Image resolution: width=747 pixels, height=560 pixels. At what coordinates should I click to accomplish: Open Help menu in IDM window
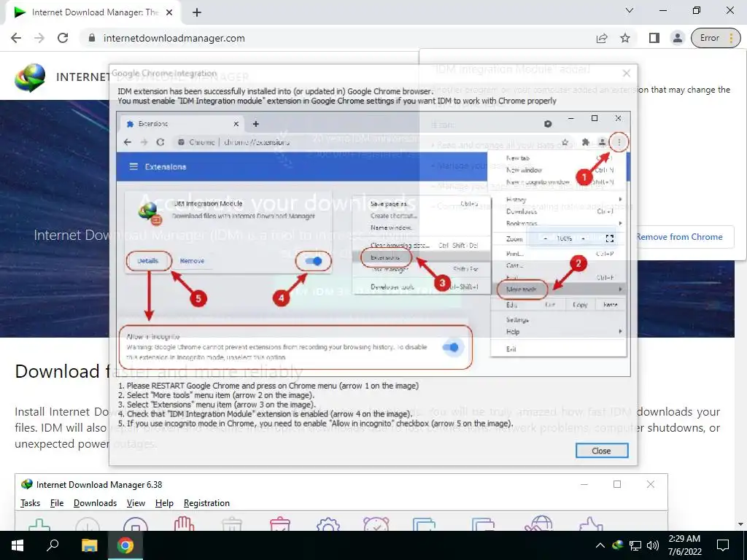point(164,503)
